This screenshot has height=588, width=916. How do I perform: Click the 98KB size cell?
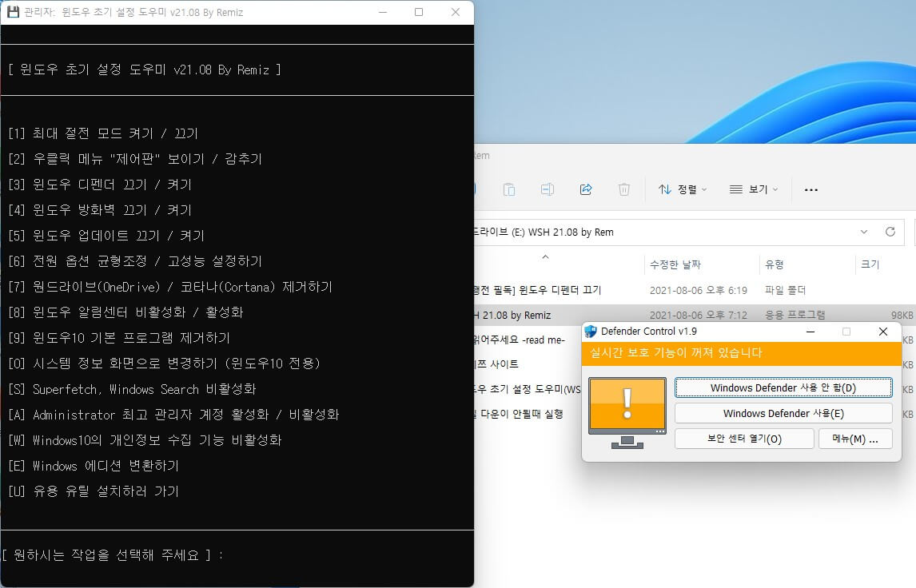[902, 316]
